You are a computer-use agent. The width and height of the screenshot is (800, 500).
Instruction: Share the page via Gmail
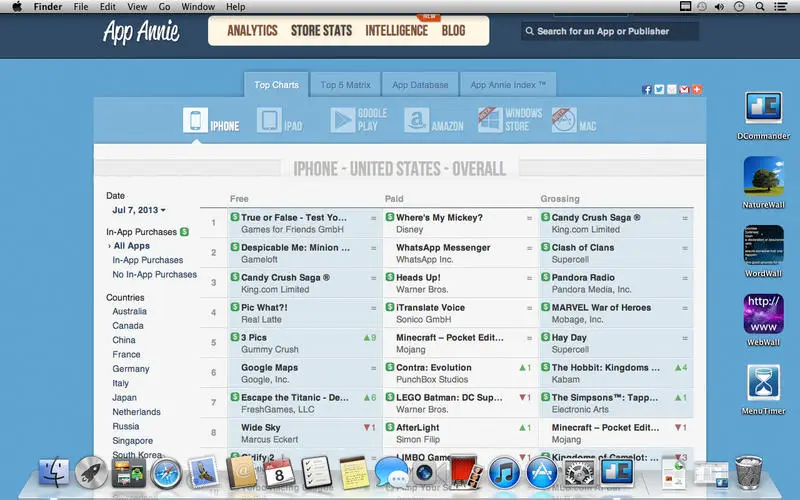(684, 89)
